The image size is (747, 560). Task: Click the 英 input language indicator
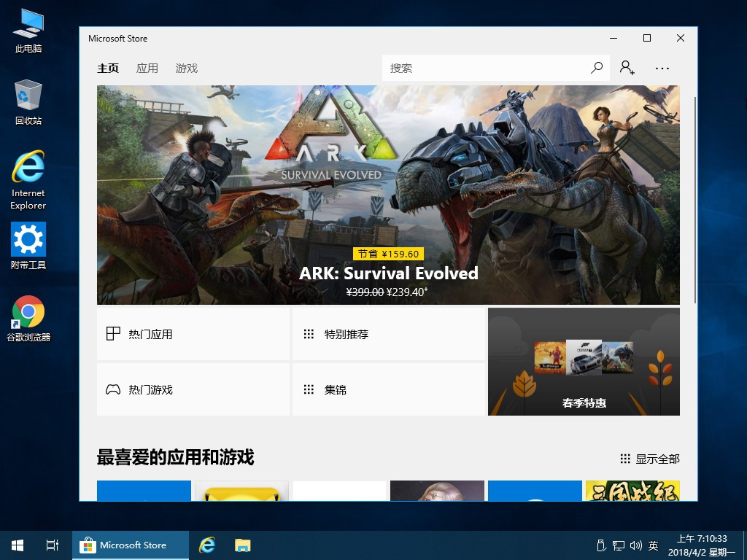coord(653,545)
